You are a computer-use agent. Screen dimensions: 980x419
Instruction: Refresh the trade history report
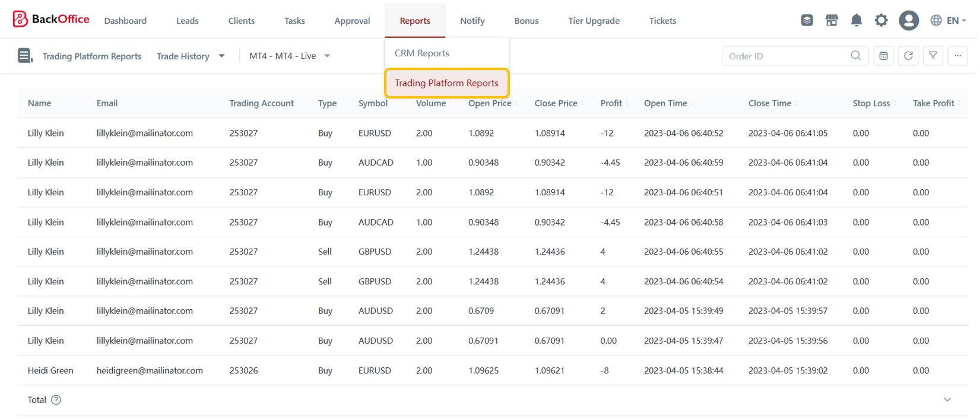click(x=908, y=56)
